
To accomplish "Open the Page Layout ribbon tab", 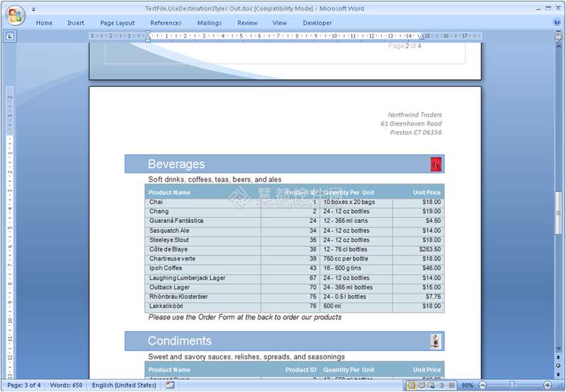I will tap(117, 23).
